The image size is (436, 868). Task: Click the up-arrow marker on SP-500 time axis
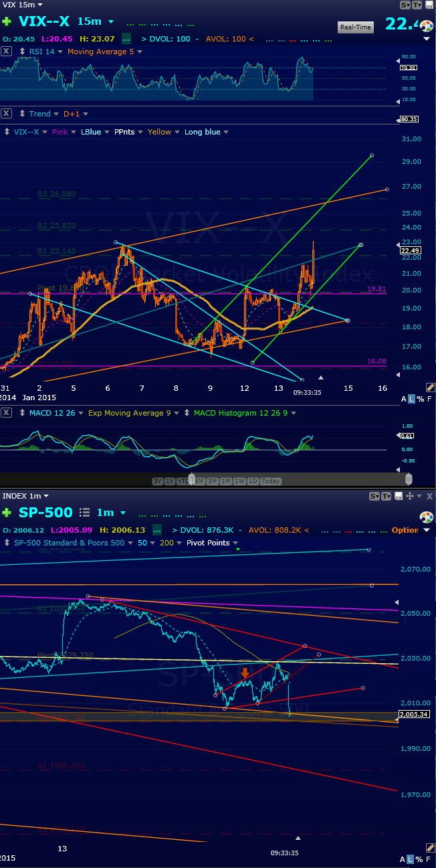(x=299, y=837)
